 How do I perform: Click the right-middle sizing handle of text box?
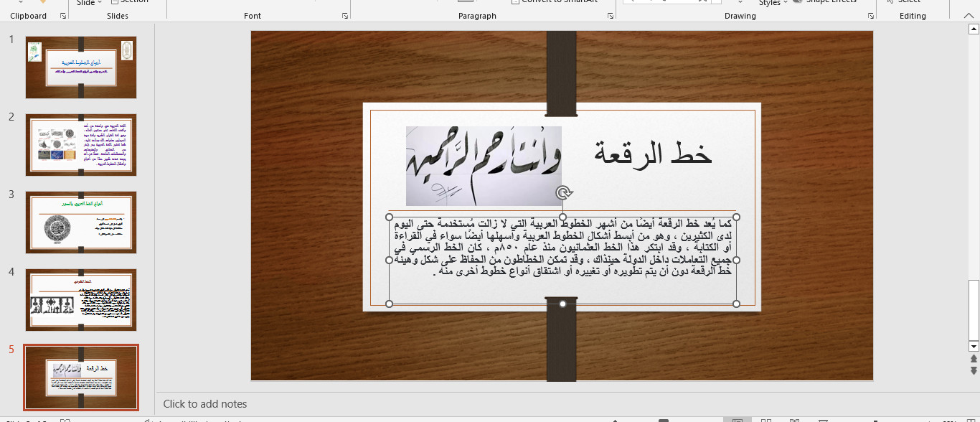(x=736, y=260)
